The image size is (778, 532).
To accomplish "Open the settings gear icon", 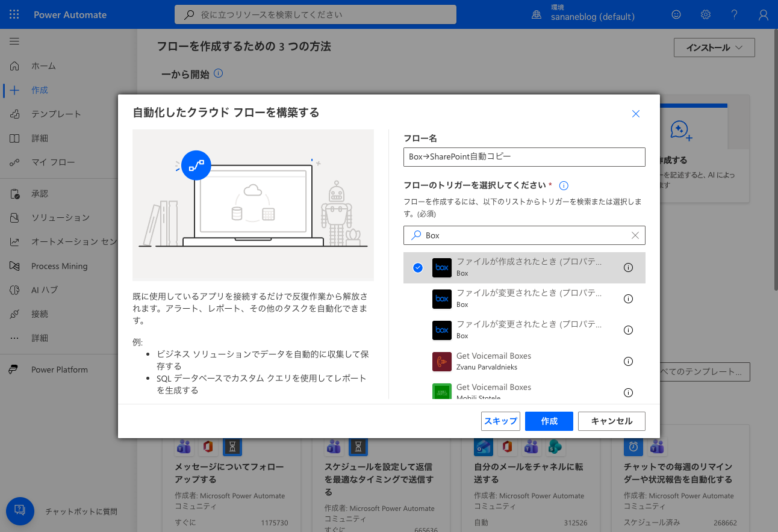I will 706,15.
